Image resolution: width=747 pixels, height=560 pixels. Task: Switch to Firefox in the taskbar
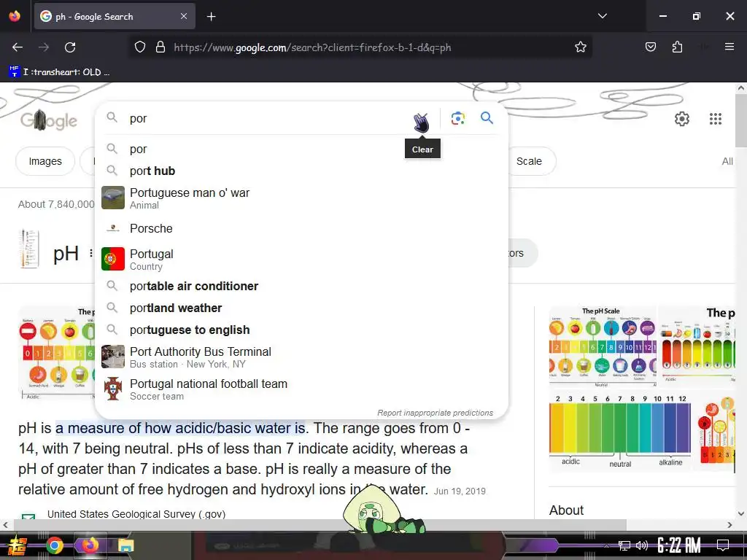[90, 545]
